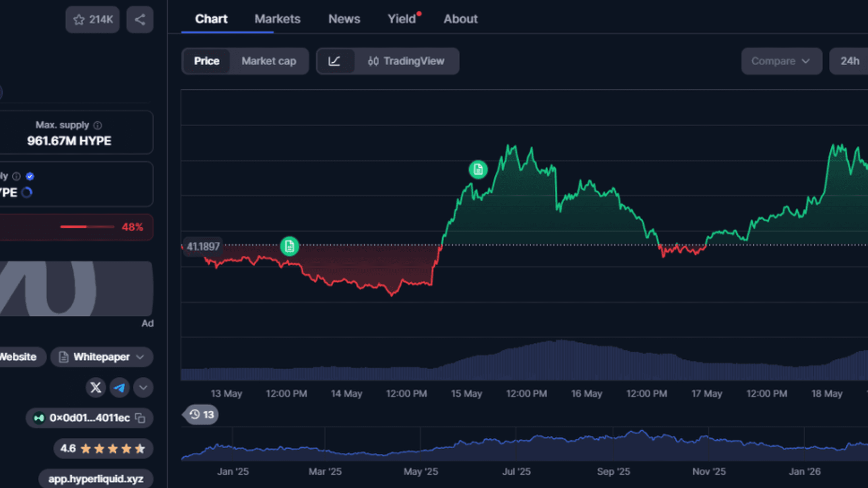Click the advertisement banner image

coord(76,288)
